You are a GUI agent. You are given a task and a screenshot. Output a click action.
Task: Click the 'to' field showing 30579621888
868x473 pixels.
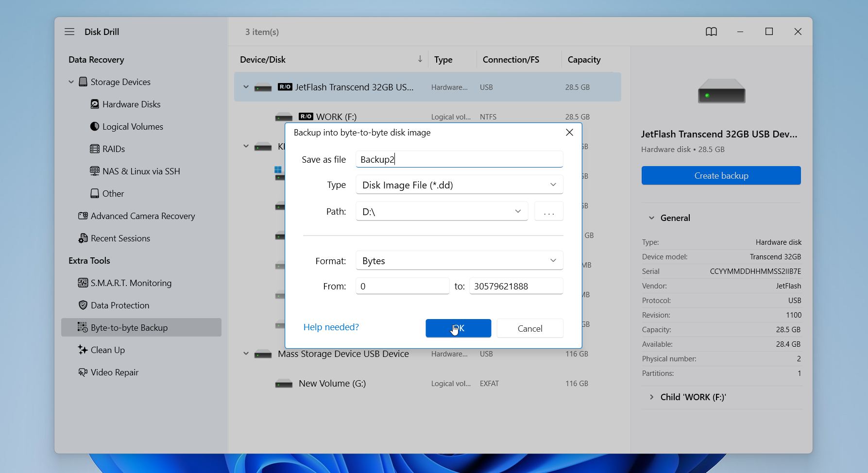click(x=516, y=286)
